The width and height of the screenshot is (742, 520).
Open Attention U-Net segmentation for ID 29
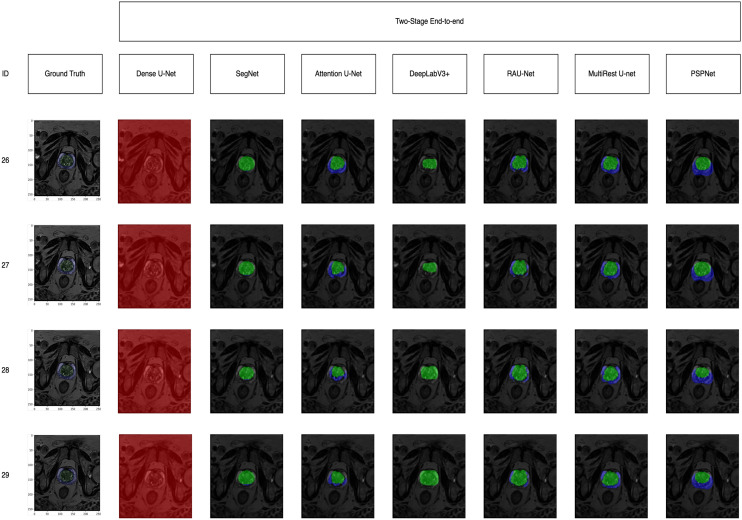tap(338, 476)
